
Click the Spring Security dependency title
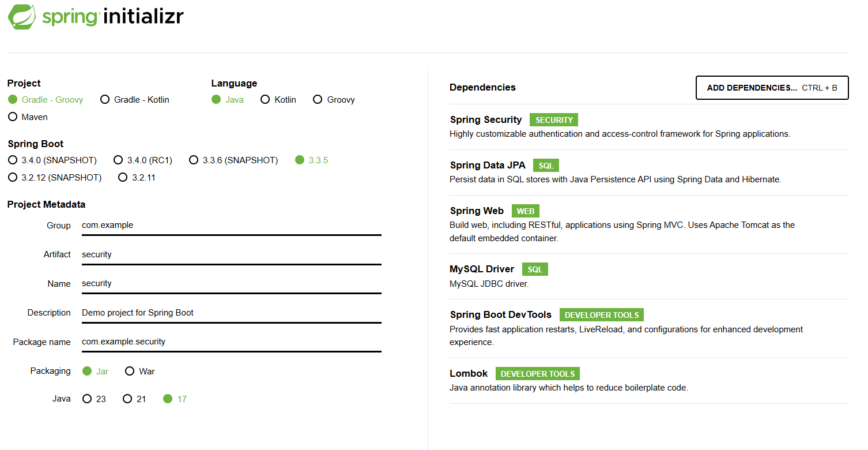[x=486, y=119]
